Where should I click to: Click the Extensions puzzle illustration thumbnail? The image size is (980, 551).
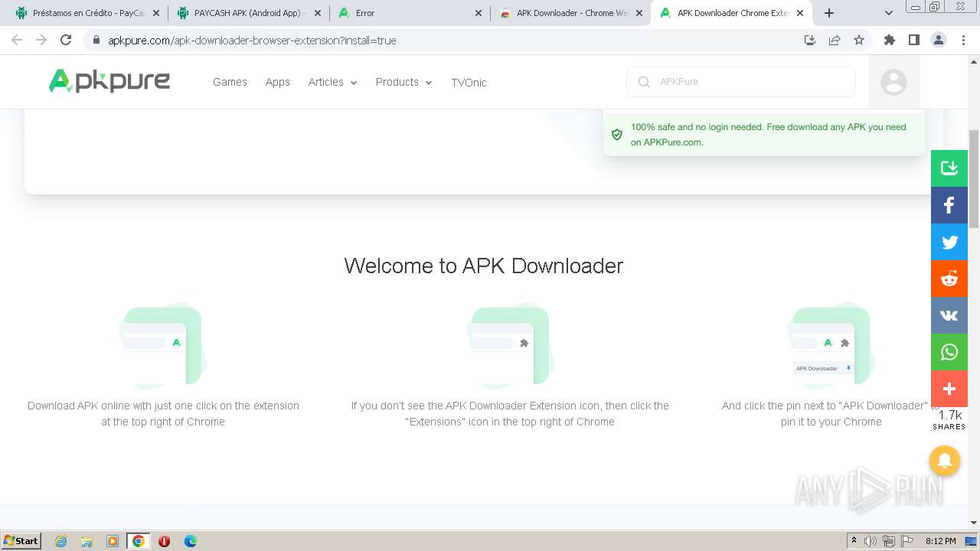tap(510, 345)
